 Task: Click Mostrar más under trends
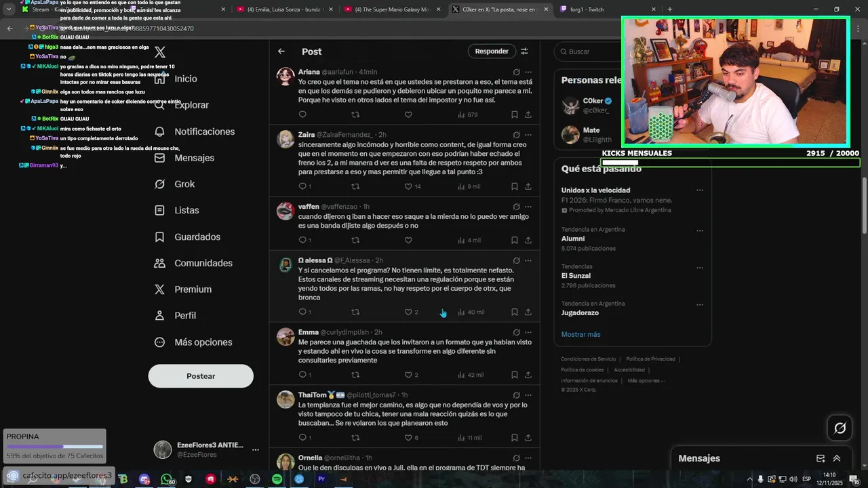click(580, 334)
